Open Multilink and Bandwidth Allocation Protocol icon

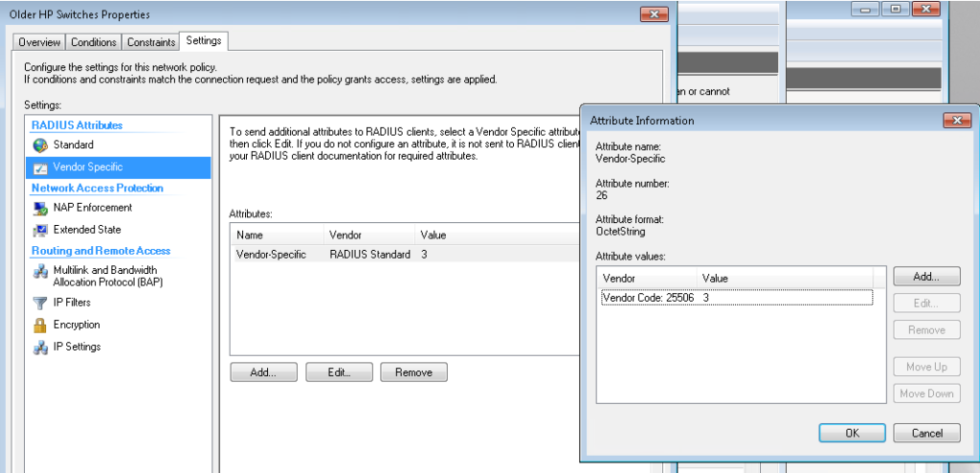[39, 272]
